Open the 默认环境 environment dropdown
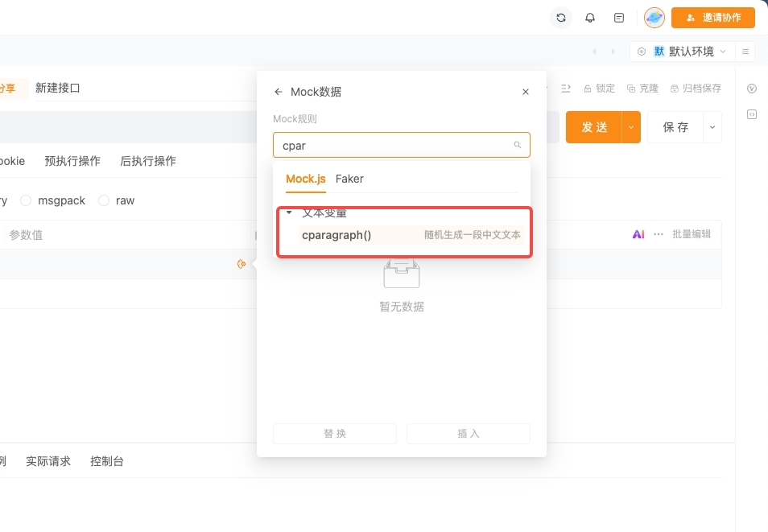This screenshot has height=532, width=768. (689, 51)
